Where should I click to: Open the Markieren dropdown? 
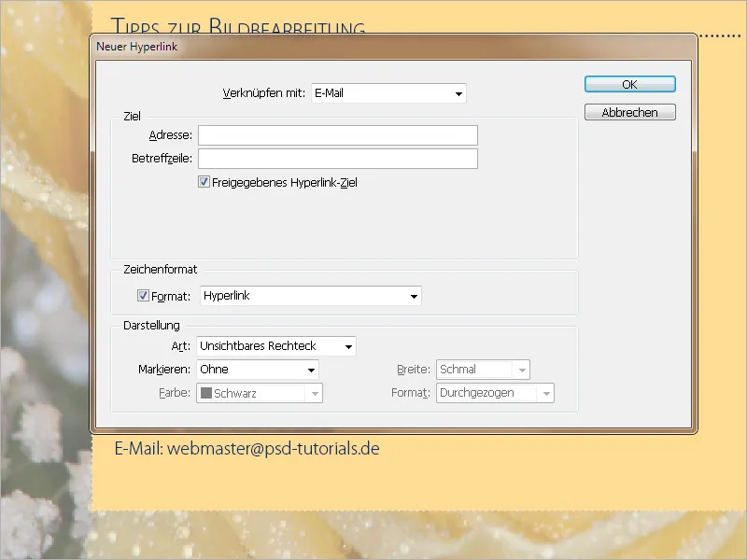click(258, 370)
